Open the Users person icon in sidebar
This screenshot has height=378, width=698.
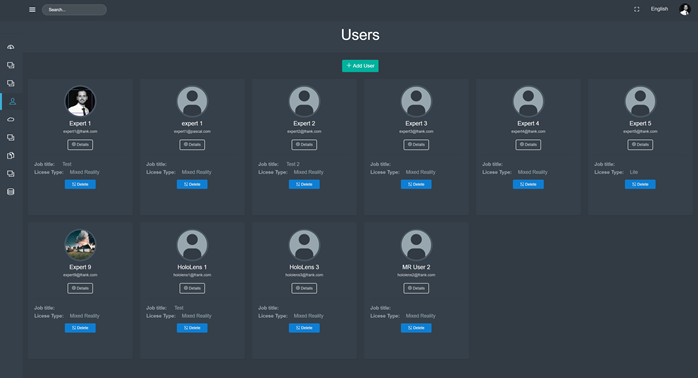pos(12,102)
